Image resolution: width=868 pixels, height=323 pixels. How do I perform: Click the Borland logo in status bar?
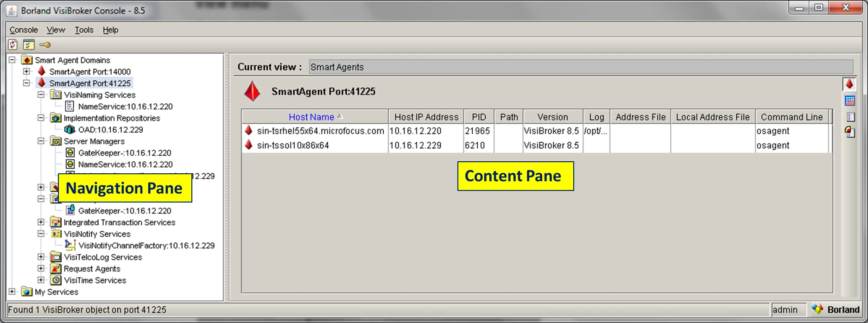pos(836,310)
